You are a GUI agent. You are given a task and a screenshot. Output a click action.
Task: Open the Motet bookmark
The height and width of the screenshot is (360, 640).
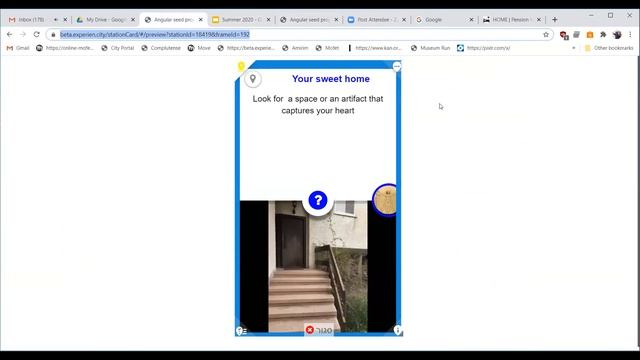[x=327, y=48]
